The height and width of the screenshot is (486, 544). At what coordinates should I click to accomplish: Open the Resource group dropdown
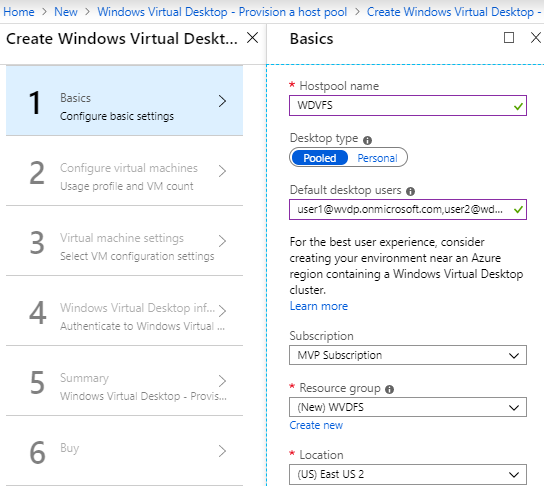408,407
